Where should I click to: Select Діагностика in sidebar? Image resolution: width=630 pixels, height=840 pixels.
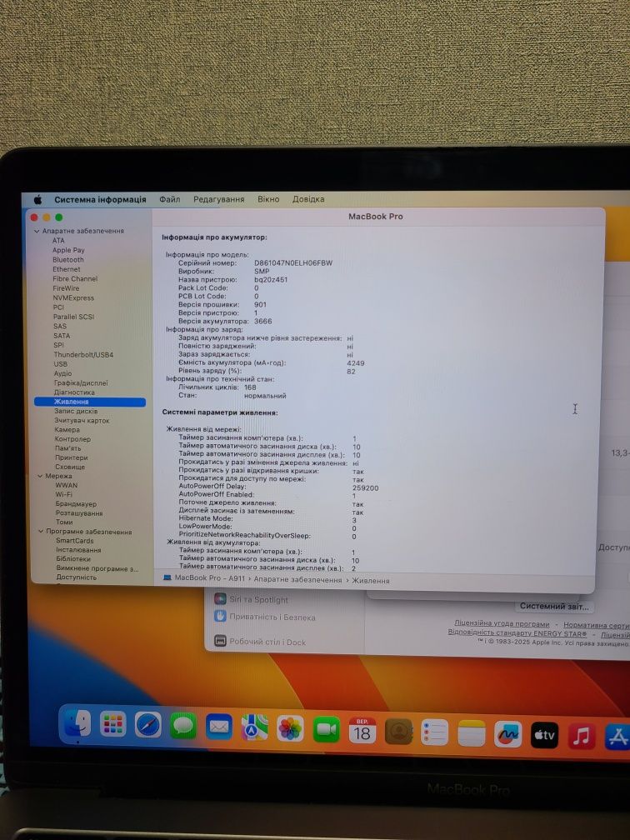74,392
